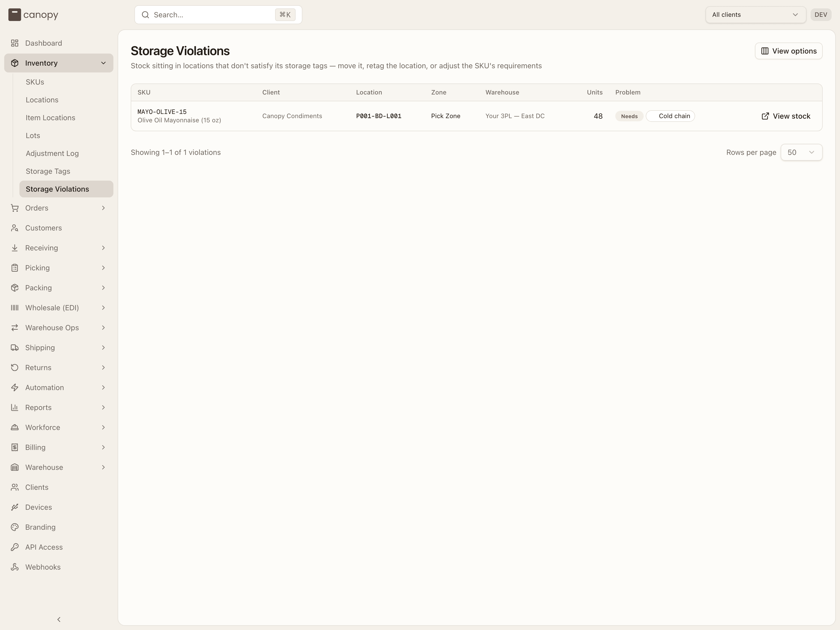This screenshot has width=840, height=630.
Task: Click the DEV badge
Action: click(x=821, y=15)
